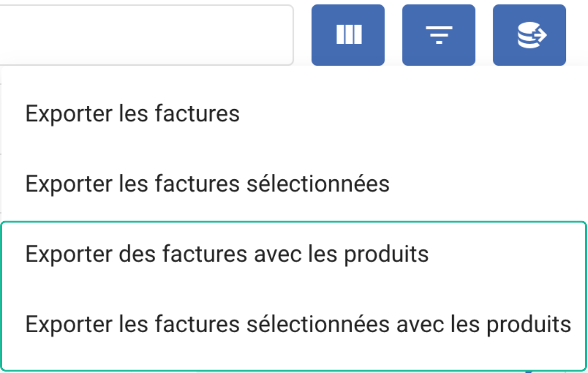This screenshot has height=373, width=588.
Task: Open the filter options button
Action: [x=439, y=35]
